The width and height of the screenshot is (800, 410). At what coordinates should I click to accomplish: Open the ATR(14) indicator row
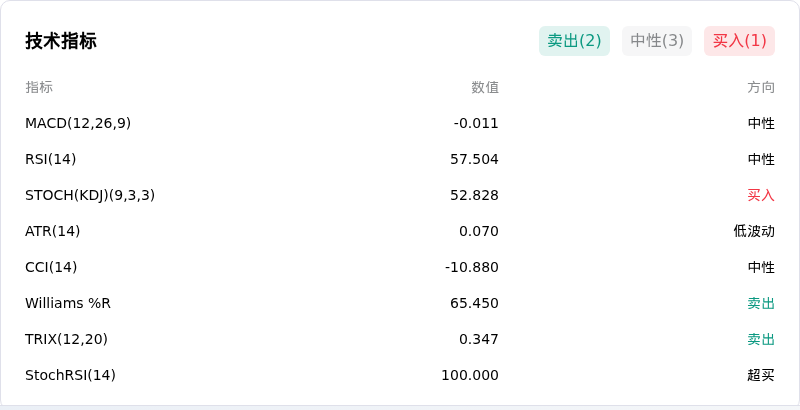point(400,232)
